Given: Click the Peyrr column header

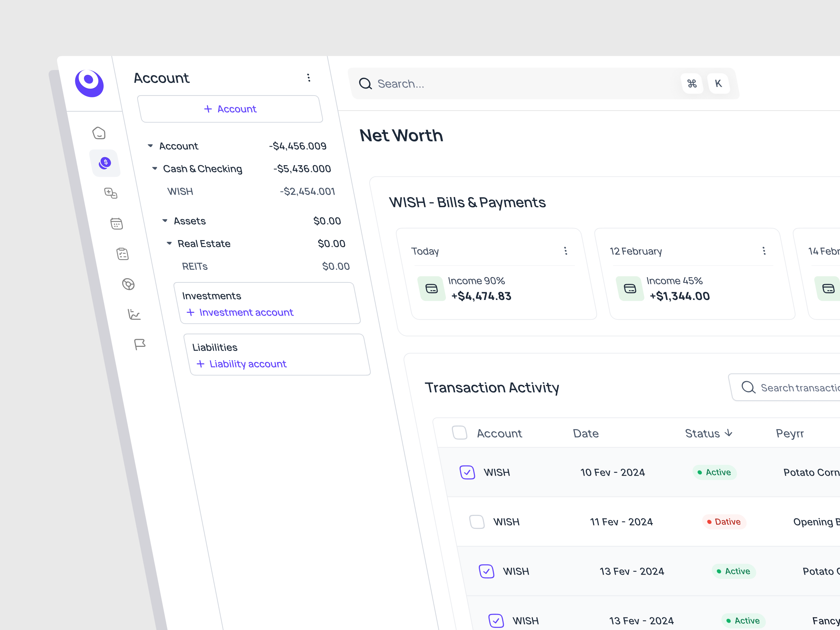Looking at the screenshot, I should pyautogui.click(x=790, y=433).
